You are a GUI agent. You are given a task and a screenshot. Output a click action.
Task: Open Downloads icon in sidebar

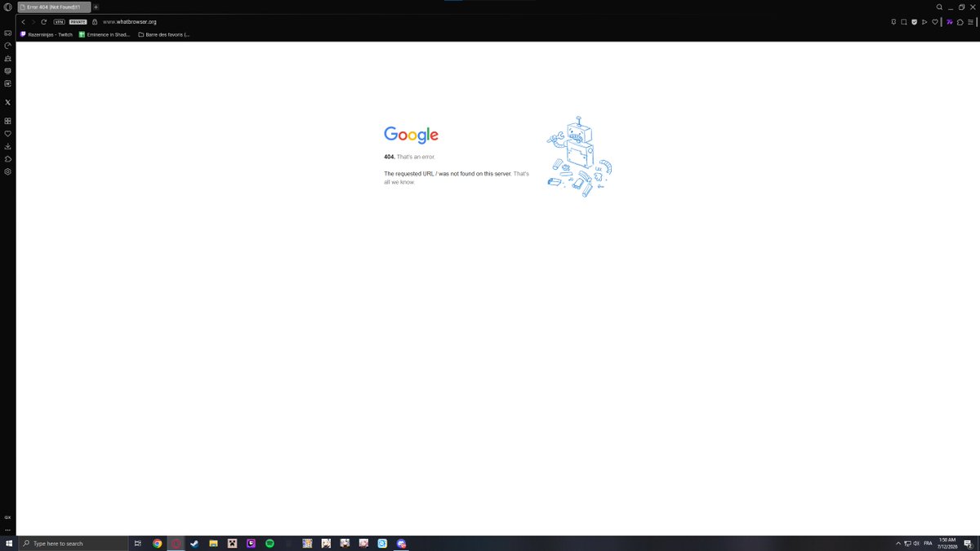7,146
